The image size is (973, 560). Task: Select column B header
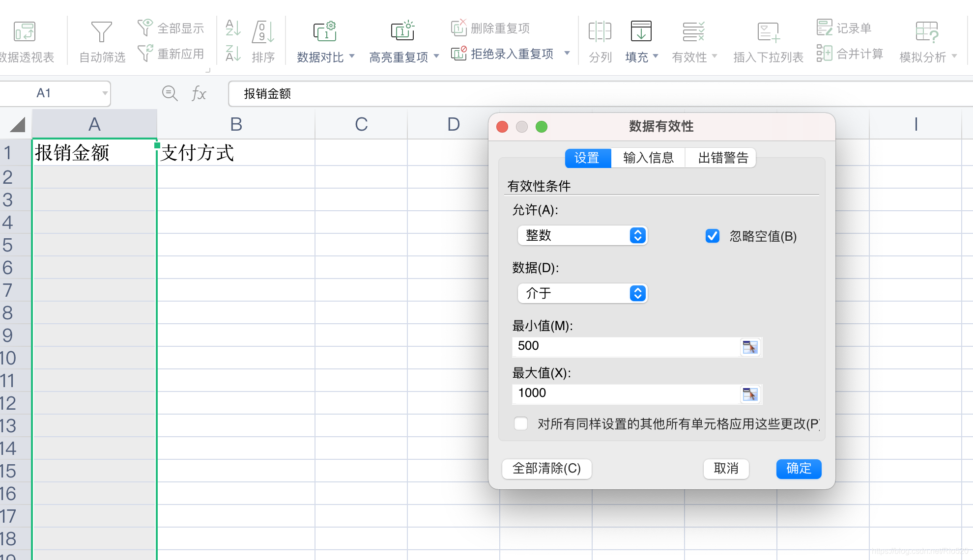click(236, 125)
